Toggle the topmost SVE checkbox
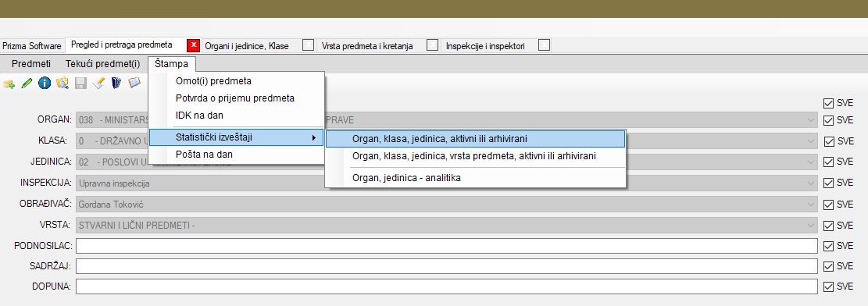 click(x=828, y=103)
